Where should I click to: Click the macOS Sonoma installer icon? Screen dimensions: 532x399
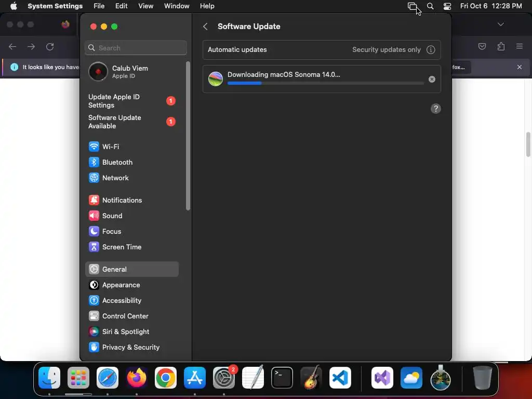pos(216,79)
